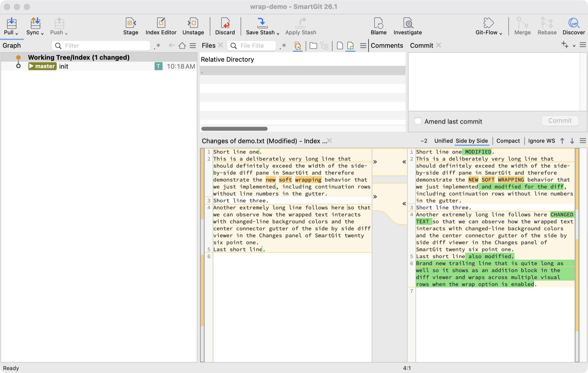Viewport: 588px width, 373px height.
Task: Click the Push toolbar icon
Action: (x=59, y=23)
